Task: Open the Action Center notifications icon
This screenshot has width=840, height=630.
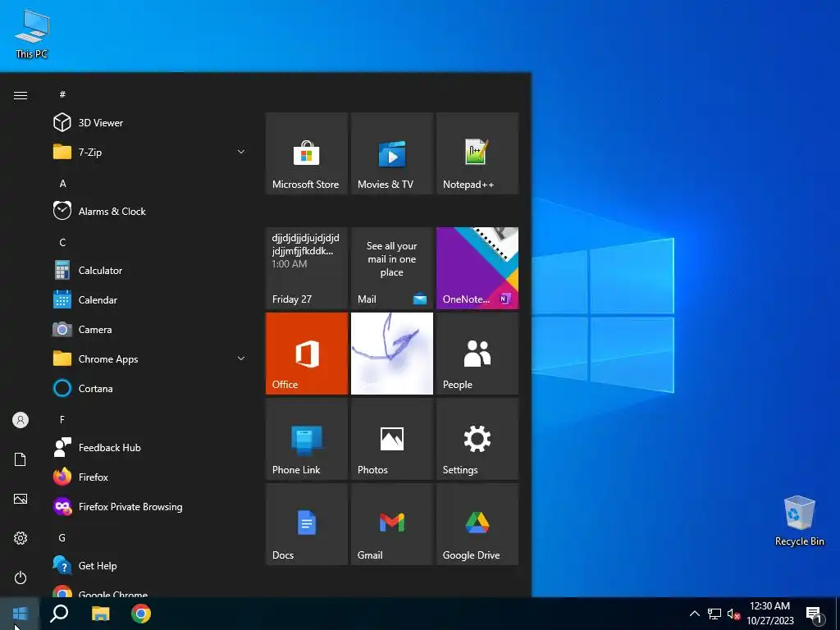Action: point(815,615)
